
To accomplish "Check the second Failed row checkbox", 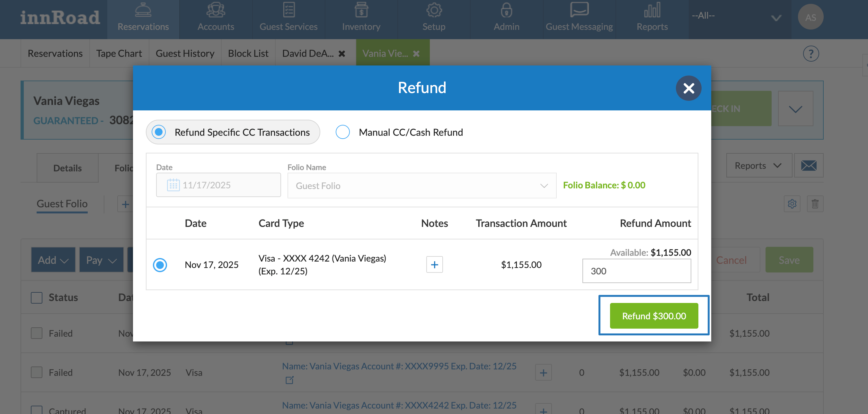I will [36, 372].
